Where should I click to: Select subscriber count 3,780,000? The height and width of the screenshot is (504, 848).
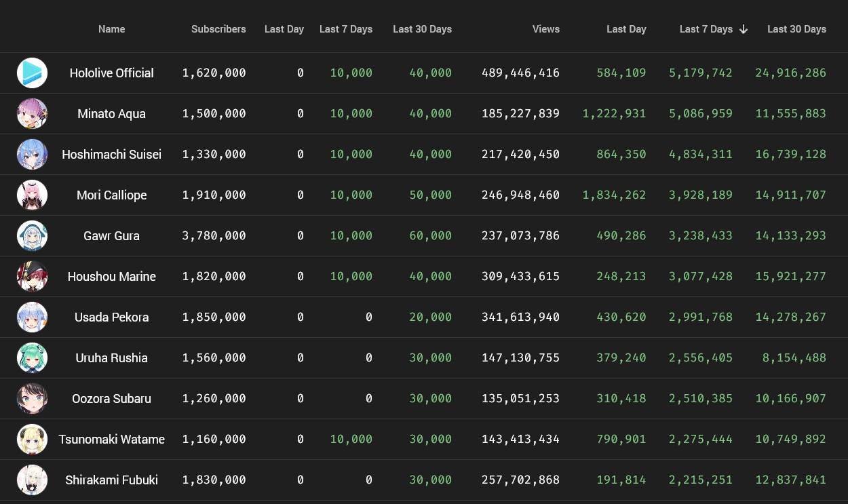(214, 235)
